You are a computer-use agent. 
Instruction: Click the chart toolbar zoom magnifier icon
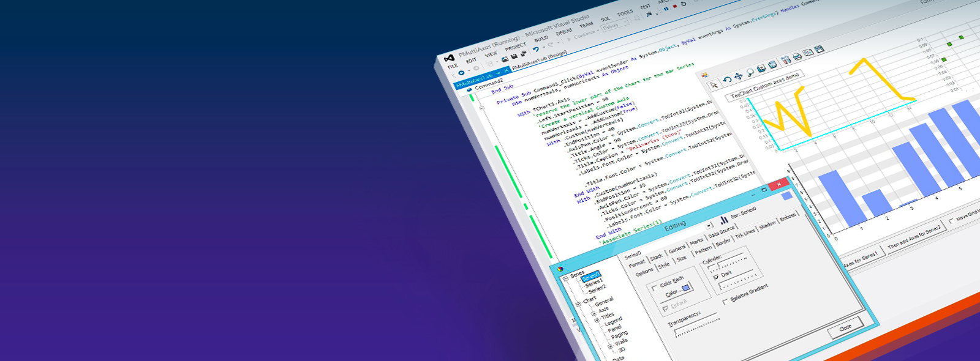(750, 72)
